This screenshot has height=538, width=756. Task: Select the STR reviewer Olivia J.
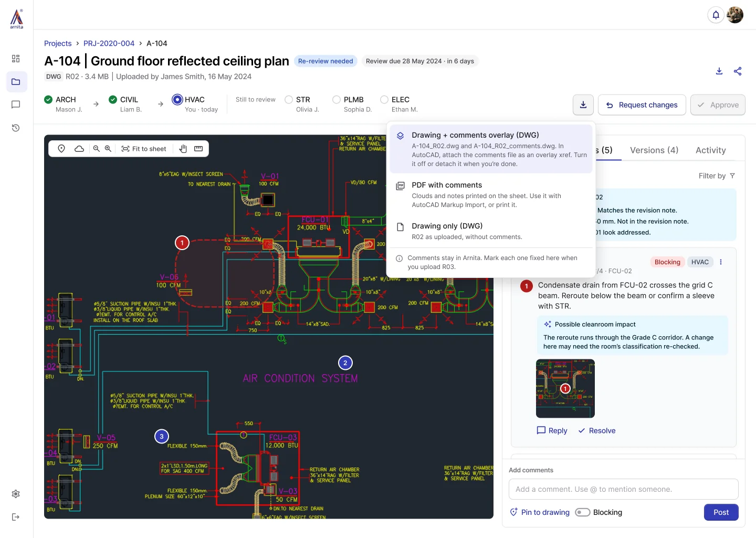click(x=302, y=104)
